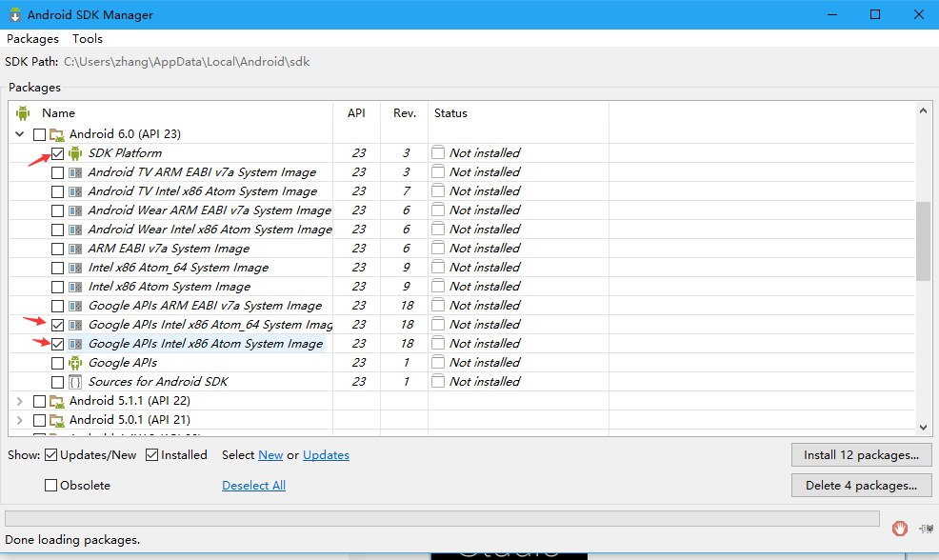Check Android Wear Intel x86 Atom System Image

[x=57, y=230]
